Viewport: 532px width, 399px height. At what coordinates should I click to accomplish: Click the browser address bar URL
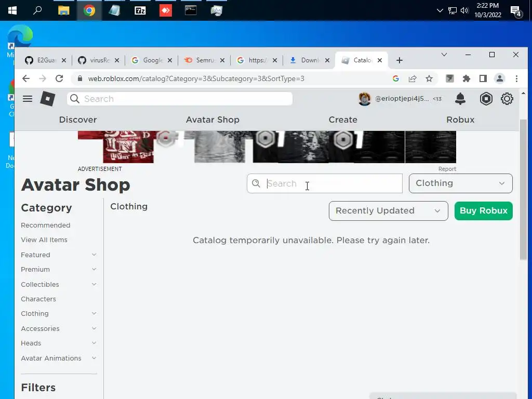click(196, 79)
